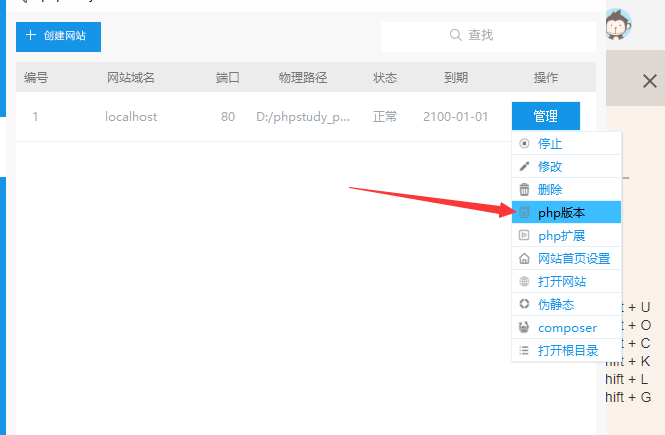Click the magnifier search icon
This screenshot has height=435, width=665.
pos(455,35)
